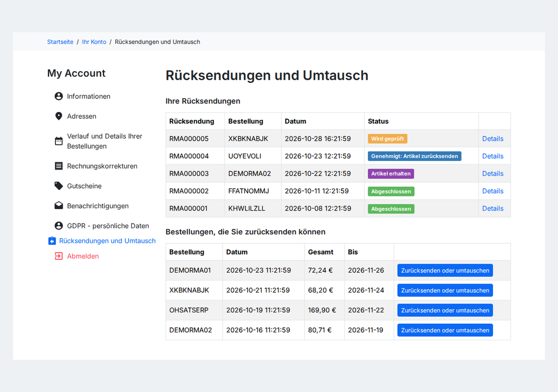Click the Rechnungskorrekturen receipt icon
The image size is (558, 392).
pos(59,166)
